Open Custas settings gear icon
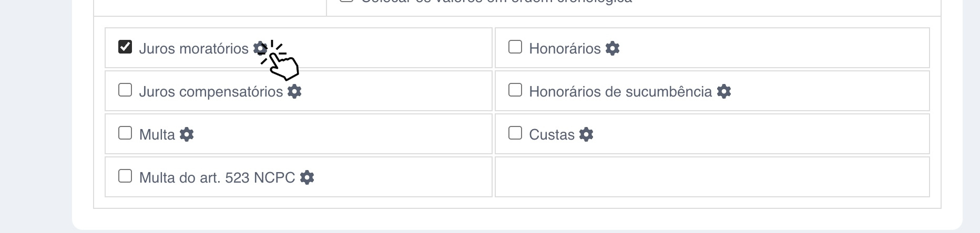Image resolution: width=980 pixels, height=233 pixels. coord(586,134)
